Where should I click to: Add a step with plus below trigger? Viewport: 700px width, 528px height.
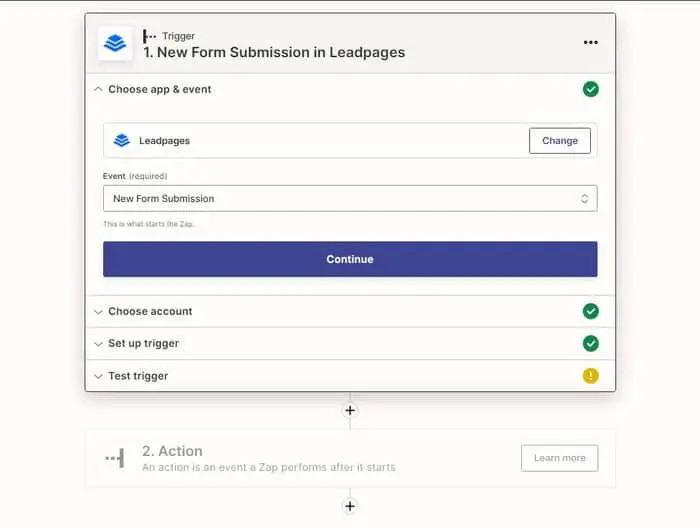(x=350, y=410)
